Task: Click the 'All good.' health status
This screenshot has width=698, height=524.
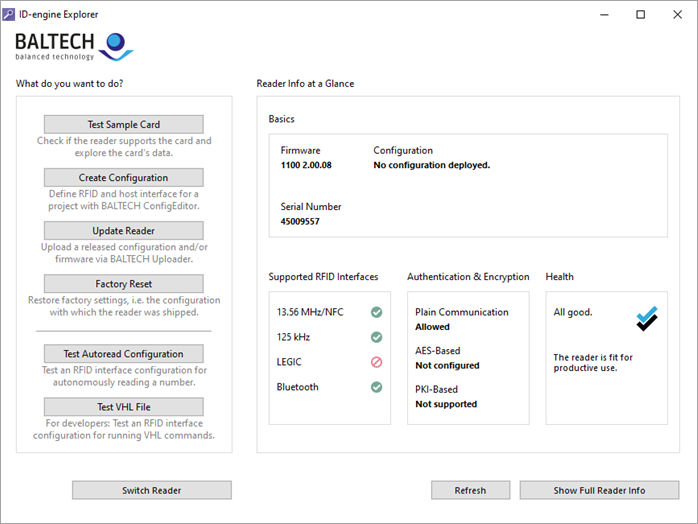Action: (x=573, y=312)
